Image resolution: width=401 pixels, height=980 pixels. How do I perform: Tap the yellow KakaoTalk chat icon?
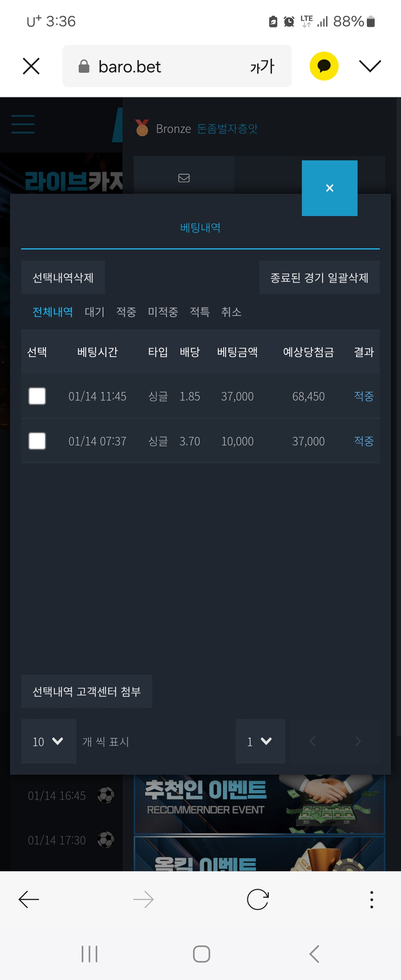pyautogui.click(x=324, y=66)
